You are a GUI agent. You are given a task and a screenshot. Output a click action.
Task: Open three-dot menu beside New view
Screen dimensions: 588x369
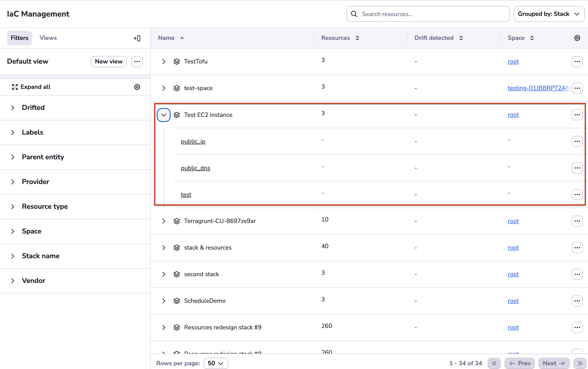(x=137, y=62)
